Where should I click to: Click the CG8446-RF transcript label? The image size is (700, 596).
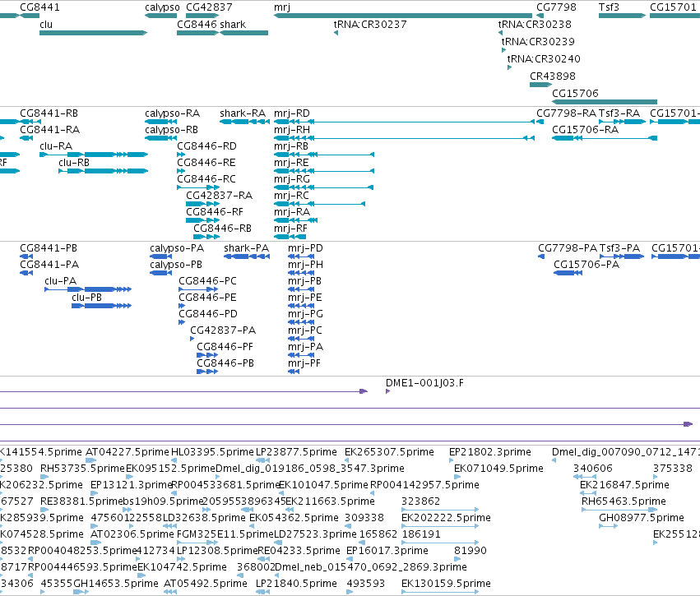click(215, 212)
